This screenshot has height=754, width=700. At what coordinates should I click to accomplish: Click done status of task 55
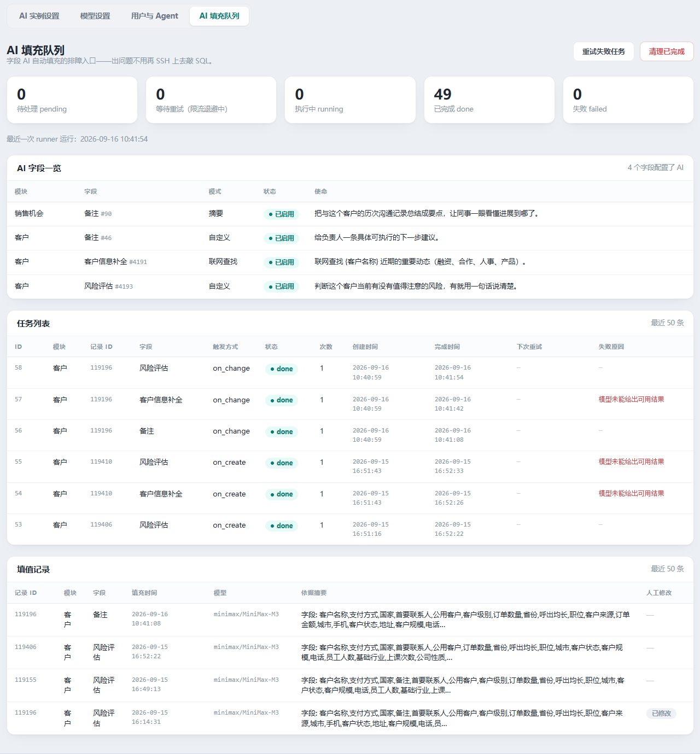tap(281, 463)
